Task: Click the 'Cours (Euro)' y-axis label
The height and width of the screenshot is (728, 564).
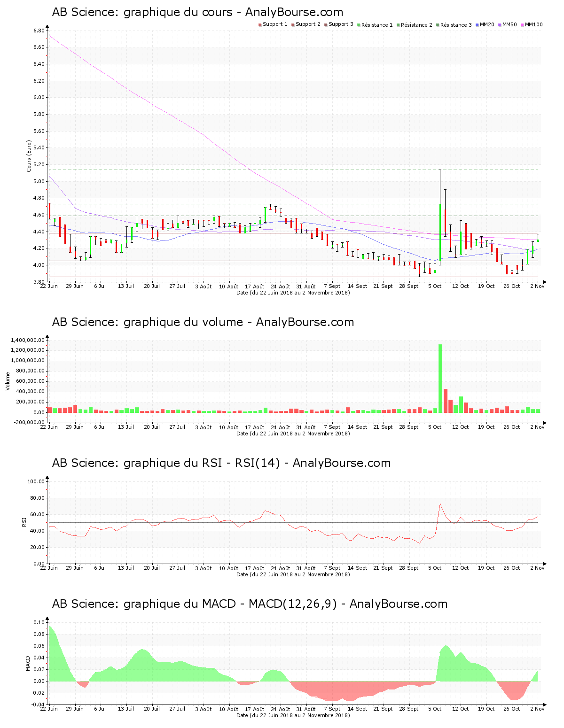Action: pyautogui.click(x=29, y=156)
